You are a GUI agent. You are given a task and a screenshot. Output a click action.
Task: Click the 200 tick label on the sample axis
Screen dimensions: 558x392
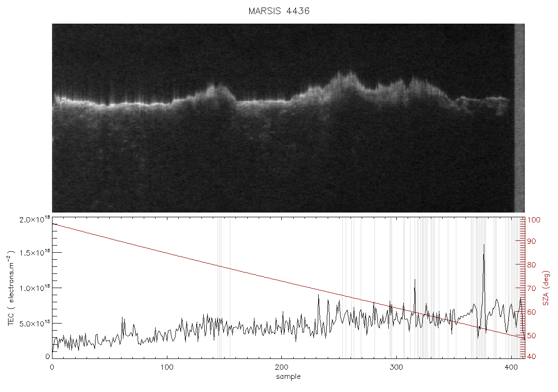[281, 367]
